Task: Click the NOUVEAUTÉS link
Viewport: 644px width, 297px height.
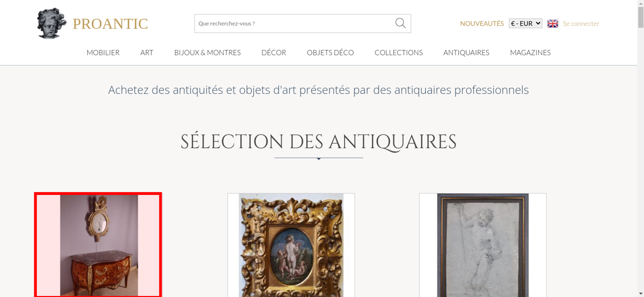Action: pyautogui.click(x=482, y=23)
